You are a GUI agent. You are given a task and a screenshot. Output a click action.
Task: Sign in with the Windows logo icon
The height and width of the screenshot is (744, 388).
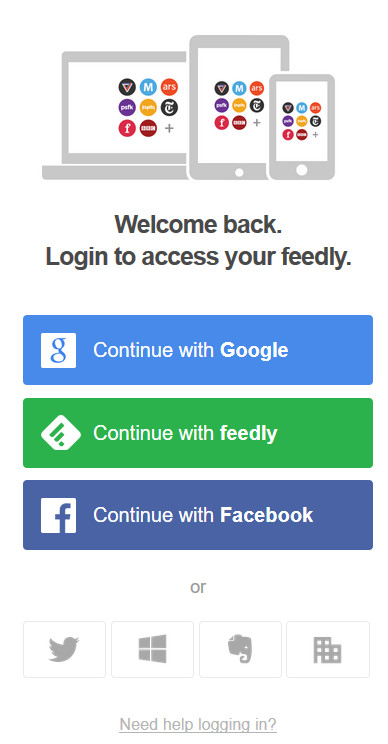[152, 649]
